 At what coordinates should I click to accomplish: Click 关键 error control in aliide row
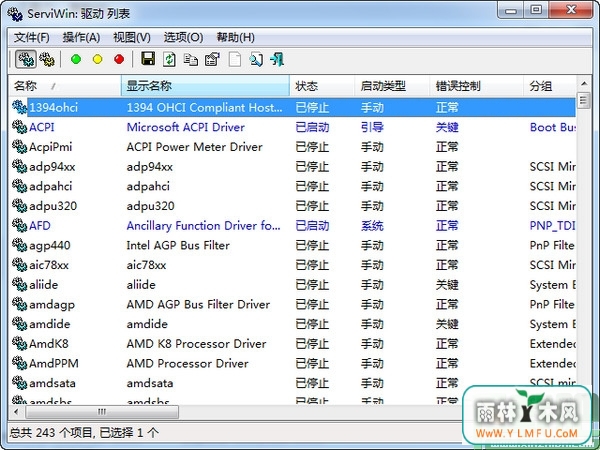click(x=447, y=285)
